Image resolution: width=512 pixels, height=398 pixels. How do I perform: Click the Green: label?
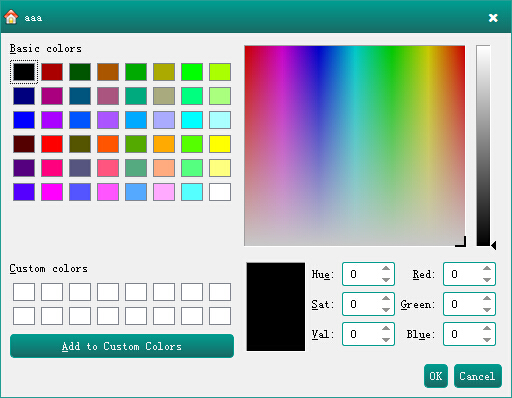[418, 304]
